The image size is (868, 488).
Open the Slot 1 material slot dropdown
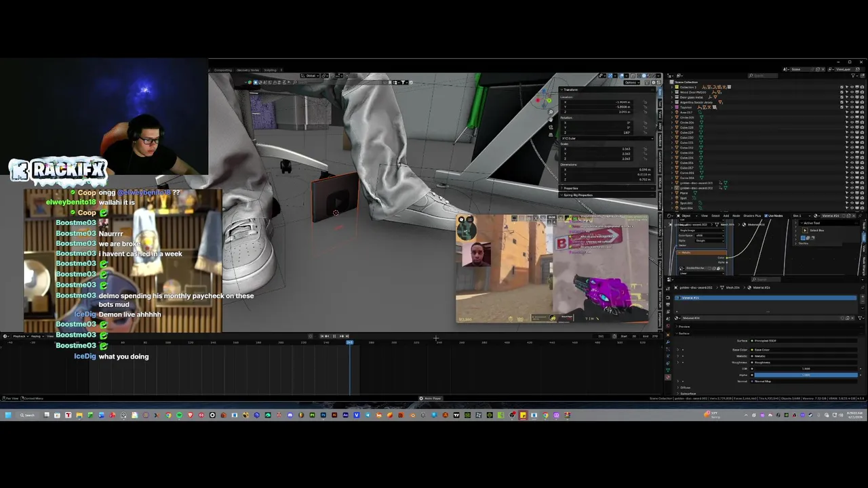coord(802,216)
